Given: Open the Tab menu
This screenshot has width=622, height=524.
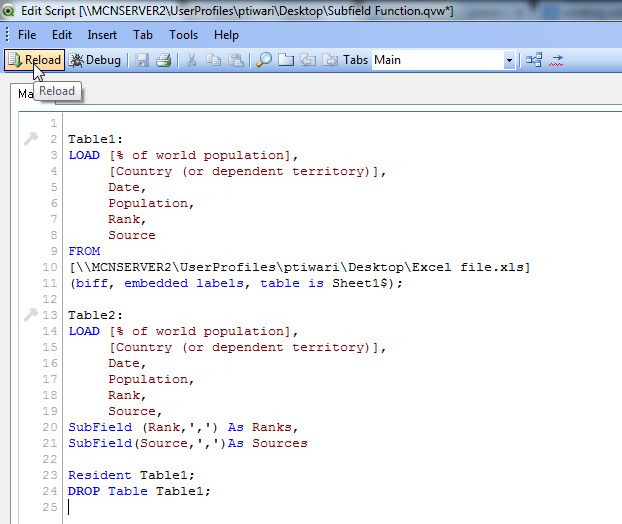Looking at the screenshot, I should click(x=143, y=35).
